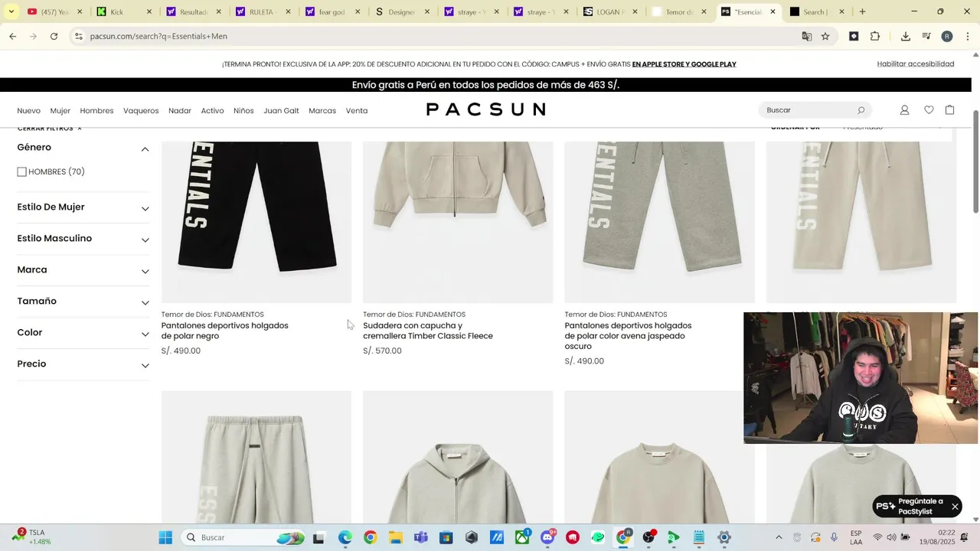Open the Windows Start menu

[165, 537]
